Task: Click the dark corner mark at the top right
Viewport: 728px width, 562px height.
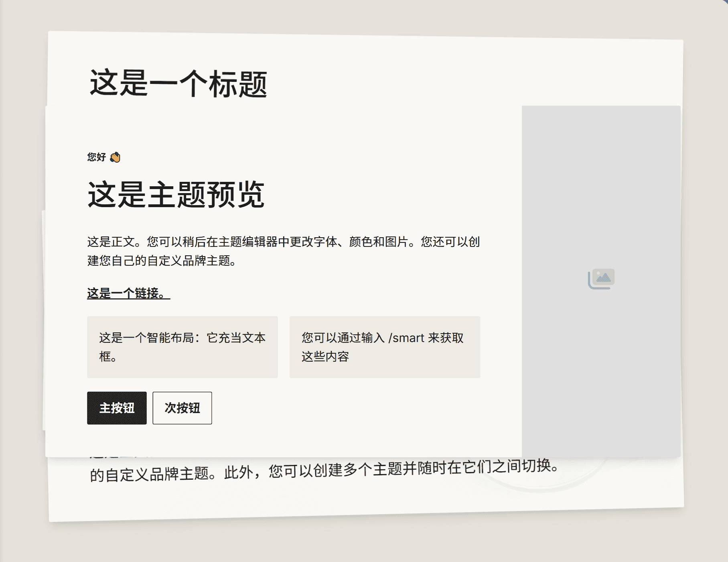Action: tap(724, 2)
